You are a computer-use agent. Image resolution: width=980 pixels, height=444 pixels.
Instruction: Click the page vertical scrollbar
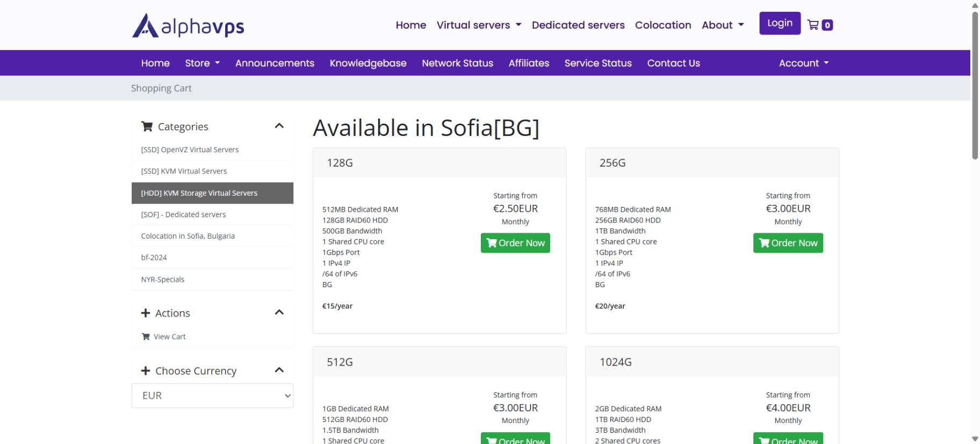(975, 85)
